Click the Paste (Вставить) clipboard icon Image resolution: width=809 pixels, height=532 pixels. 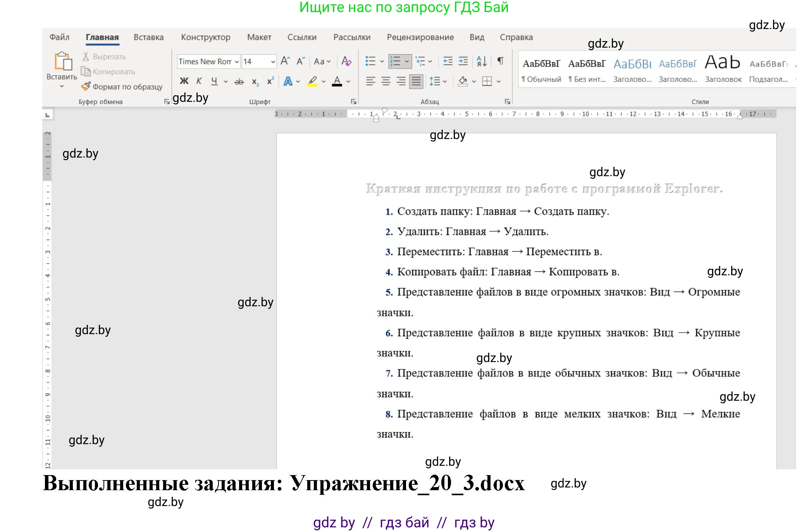coord(63,62)
